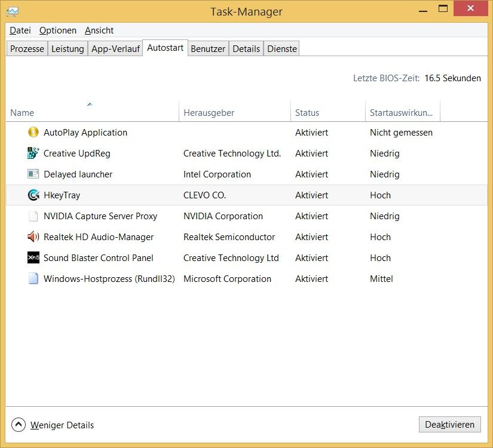
Task: Switch to the Details tab
Action: pos(246,49)
